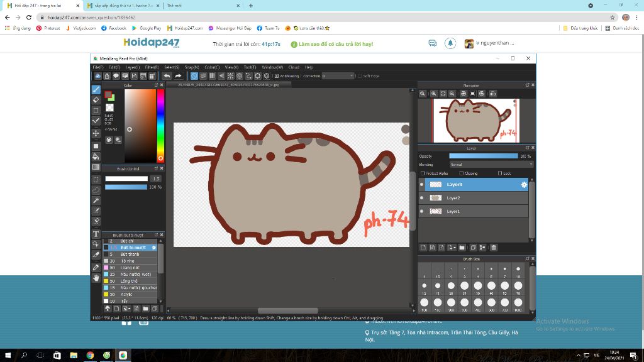Image resolution: width=644 pixels, height=362 pixels.
Task: Toggle layer Lock checkbox
Action: pyautogui.click(x=500, y=173)
